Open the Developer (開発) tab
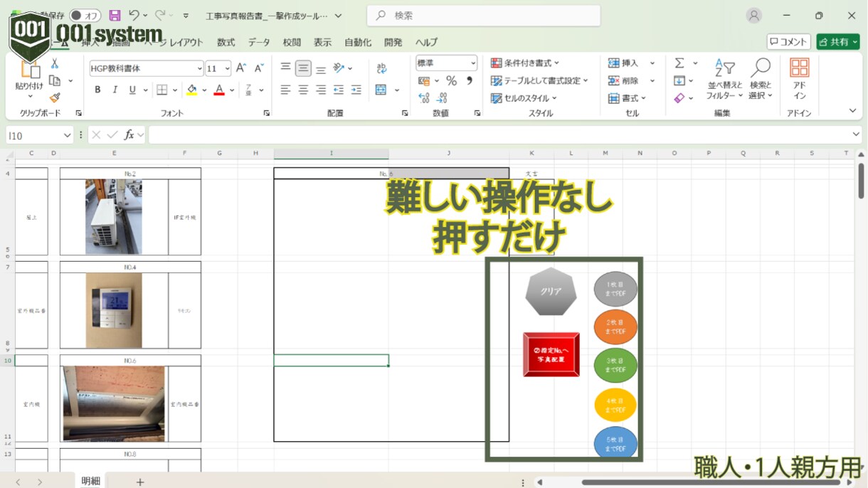The width and height of the screenshot is (868, 488). [x=393, y=43]
